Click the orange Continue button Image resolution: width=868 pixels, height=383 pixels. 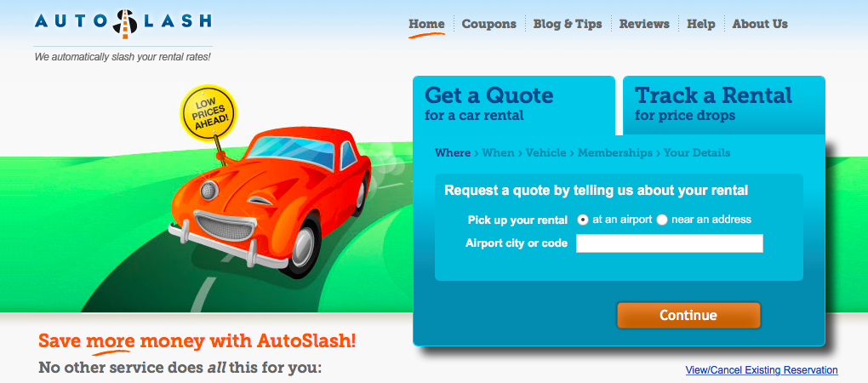688,315
